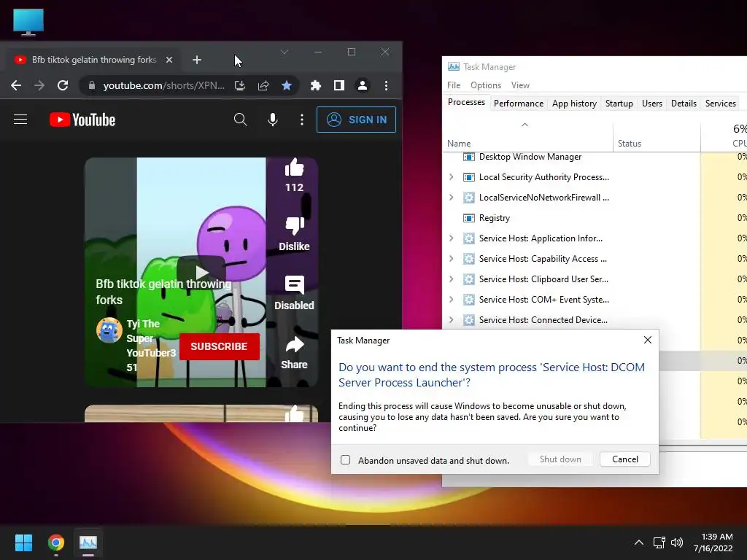The image size is (747, 560).
Task: Open Chrome tab search chevron
Action: pyautogui.click(x=285, y=52)
